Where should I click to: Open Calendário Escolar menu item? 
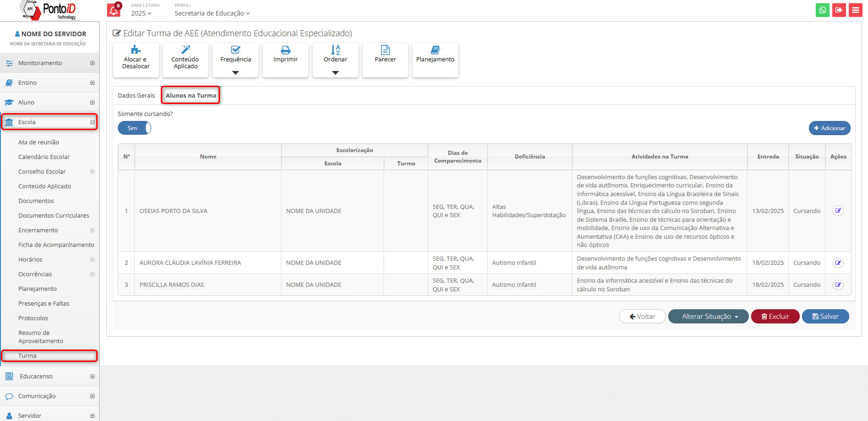coord(44,157)
